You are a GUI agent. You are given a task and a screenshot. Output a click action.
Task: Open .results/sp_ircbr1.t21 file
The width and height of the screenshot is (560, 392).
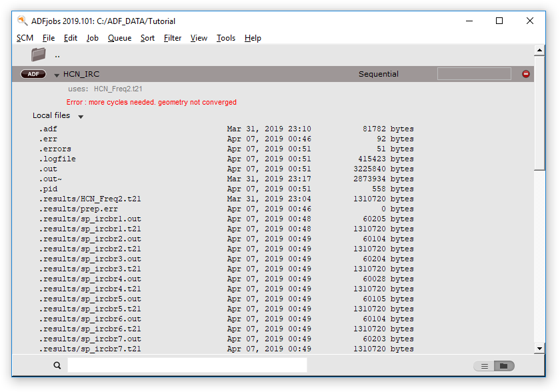click(x=90, y=229)
